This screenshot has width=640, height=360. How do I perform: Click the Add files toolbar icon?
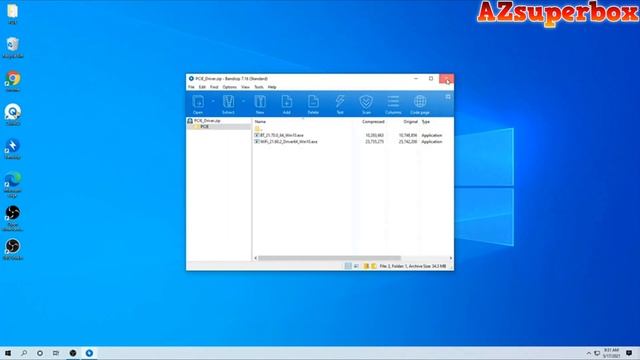287,104
